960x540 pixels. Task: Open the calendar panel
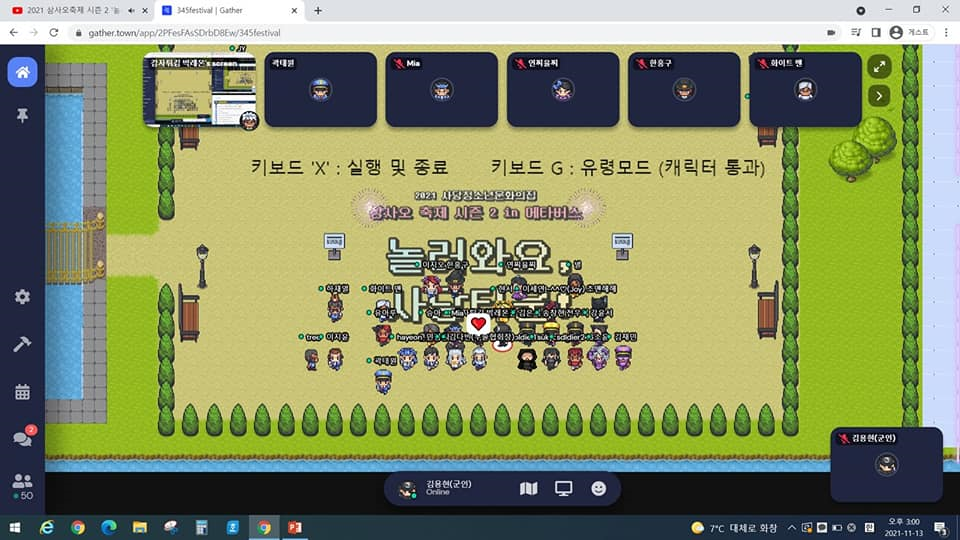22,392
